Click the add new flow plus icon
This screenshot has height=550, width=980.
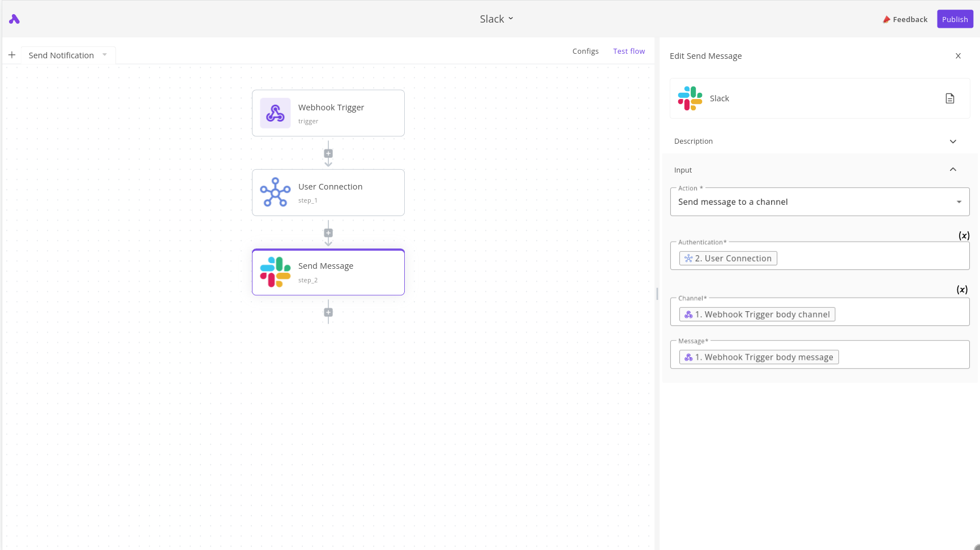coord(12,55)
